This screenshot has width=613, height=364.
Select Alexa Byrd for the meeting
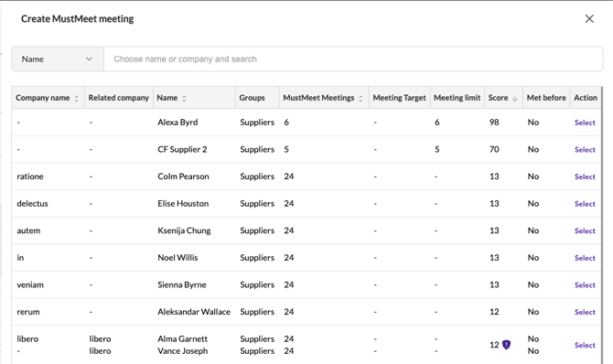(585, 123)
